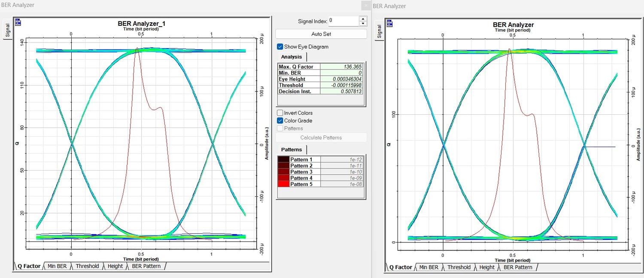Switch to Q Factor tab in left window

click(29, 266)
